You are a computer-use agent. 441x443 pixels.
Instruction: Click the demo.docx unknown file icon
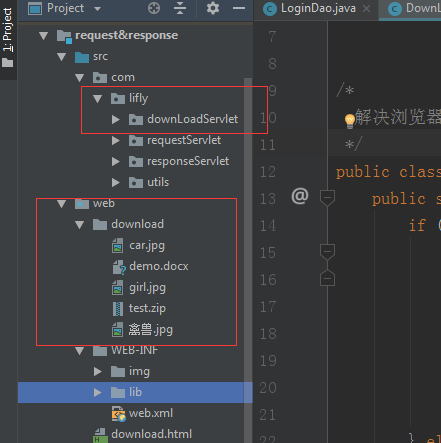tap(119, 267)
